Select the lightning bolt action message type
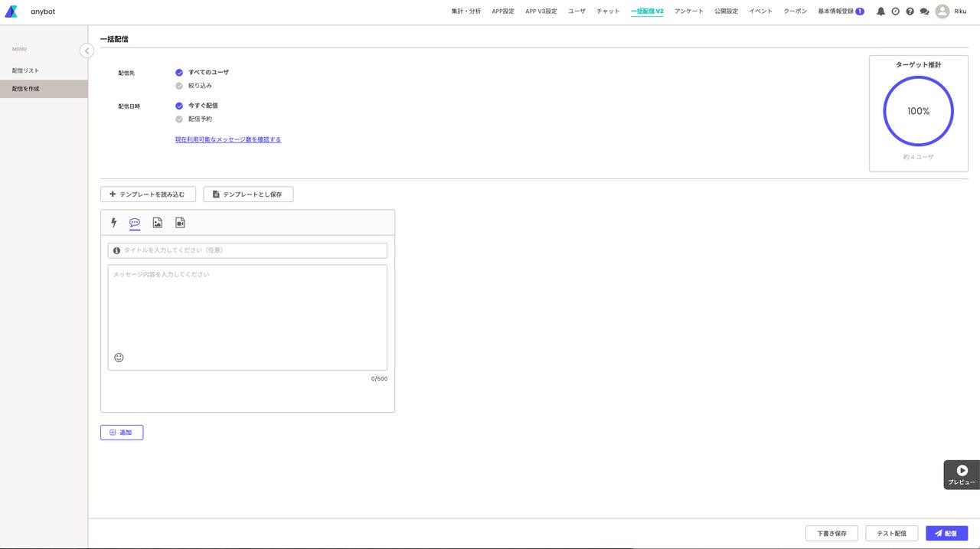The height and width of the screenshot is (549, 980). (x=114, y=223)
